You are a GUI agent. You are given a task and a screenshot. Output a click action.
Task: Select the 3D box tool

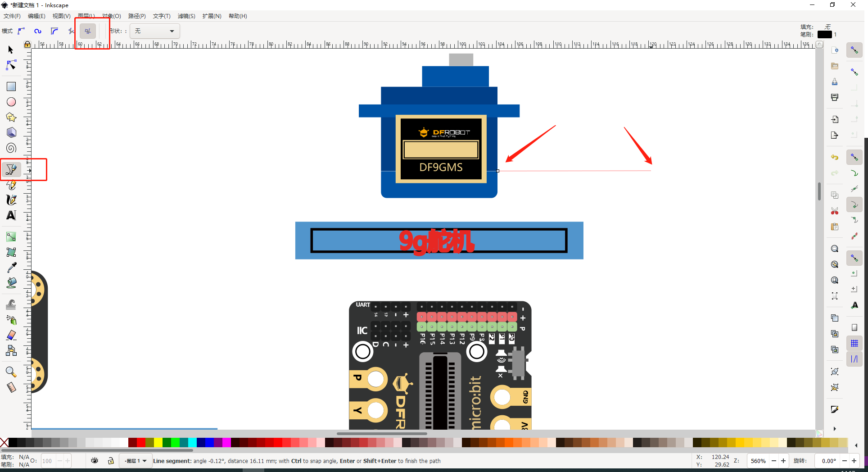click(11, 133)
